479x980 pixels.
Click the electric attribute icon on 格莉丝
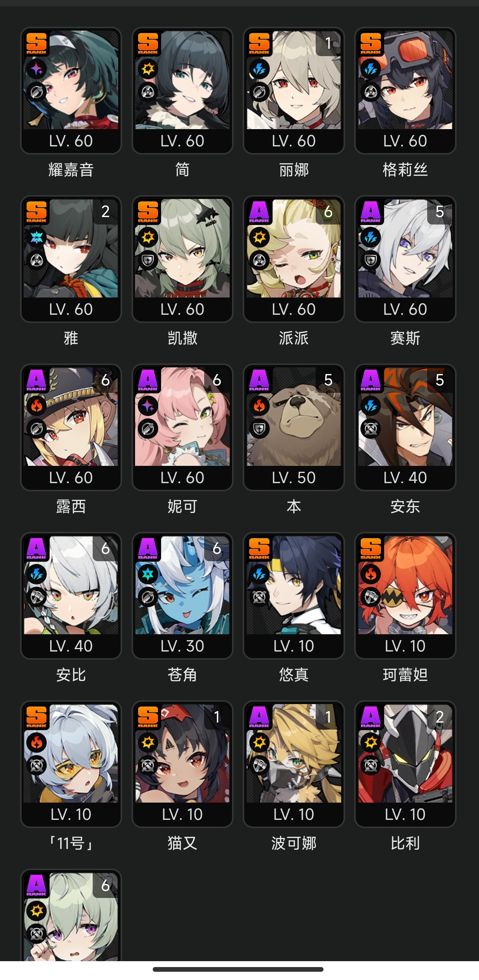tap(371, 69)
